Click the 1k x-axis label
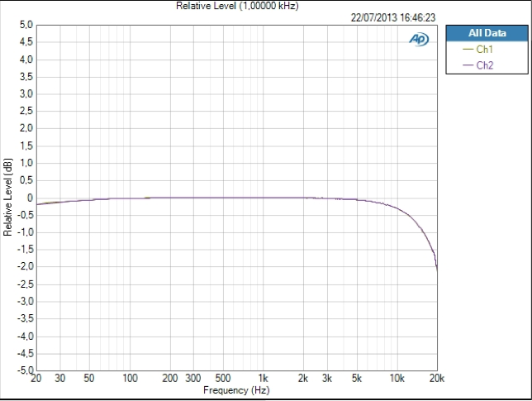 tap(263, 378)
